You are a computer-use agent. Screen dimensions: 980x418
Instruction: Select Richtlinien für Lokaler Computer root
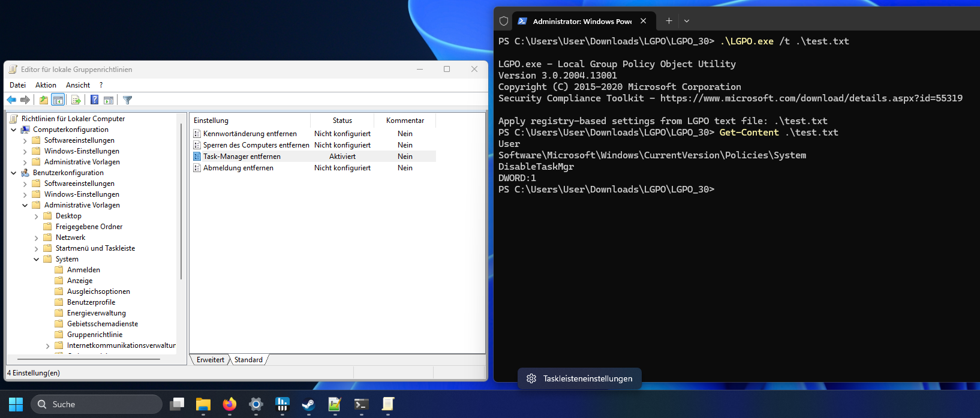(73, 119)
